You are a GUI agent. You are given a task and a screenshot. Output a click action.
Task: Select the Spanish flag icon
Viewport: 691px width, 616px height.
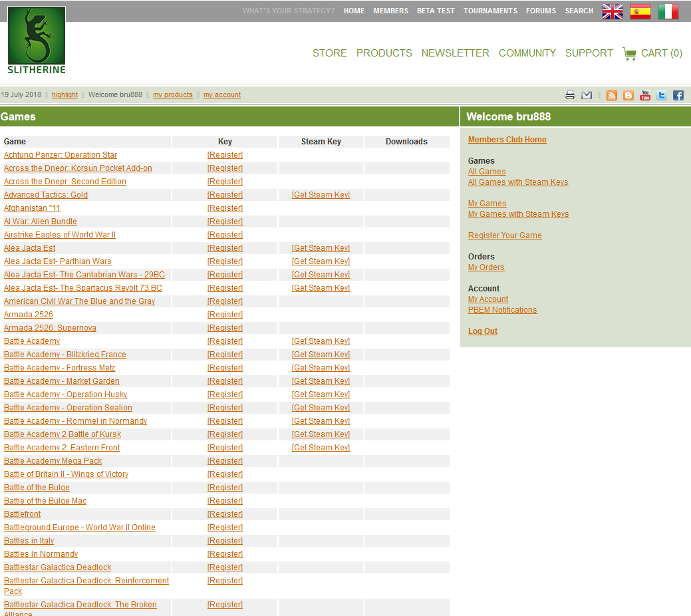click(640, 11)
